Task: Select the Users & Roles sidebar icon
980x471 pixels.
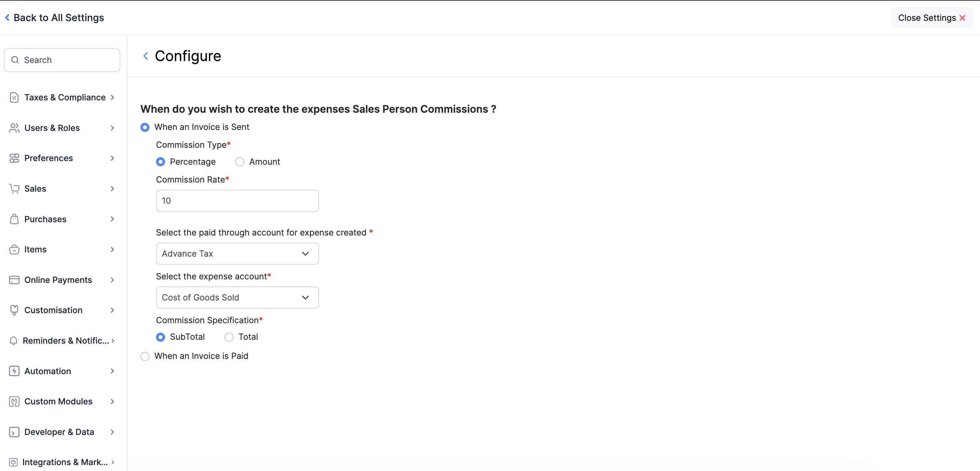Action: pos(14,128)
